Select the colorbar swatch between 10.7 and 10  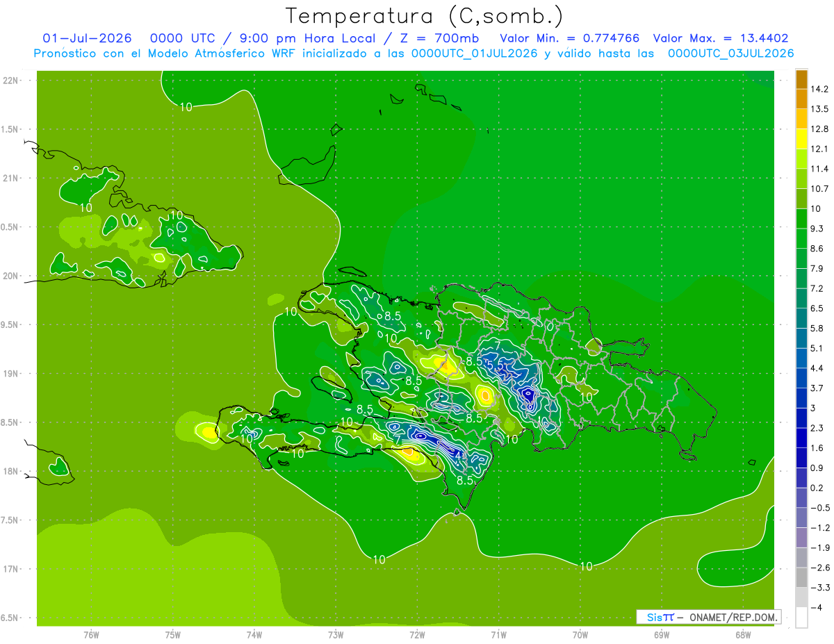tap(801, 199)
